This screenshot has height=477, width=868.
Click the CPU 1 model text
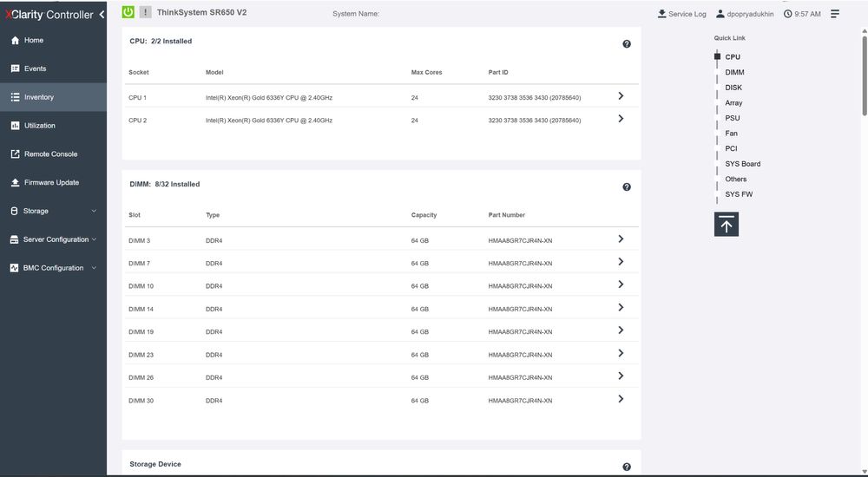pyautogui.click(x=269, y=97)
